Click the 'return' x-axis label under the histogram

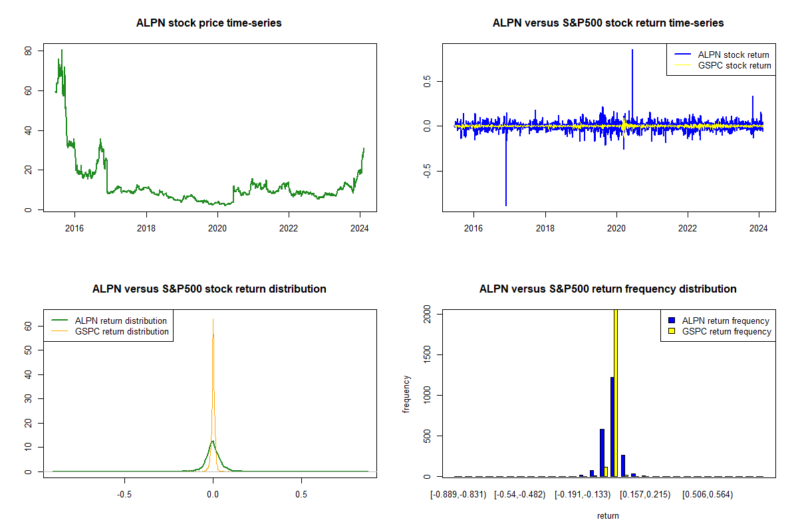608,515
